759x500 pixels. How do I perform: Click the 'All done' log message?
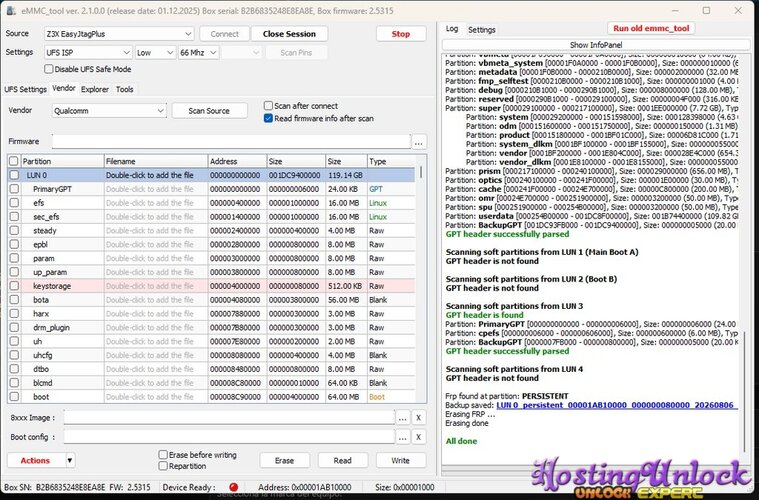(461, 441)
